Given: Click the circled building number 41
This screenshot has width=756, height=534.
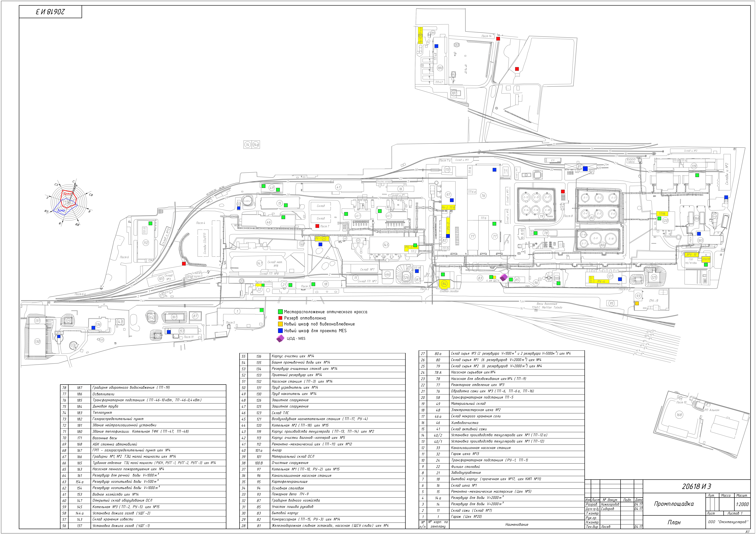Looking at the screenshot, I should [x=338, y=187].
